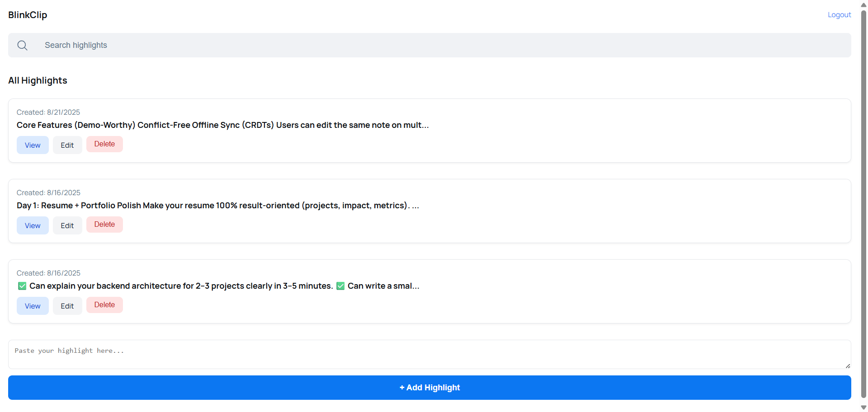Delete the backend architecture highlight
Viewport: 868px width, 412px height.
coord(104,305)
